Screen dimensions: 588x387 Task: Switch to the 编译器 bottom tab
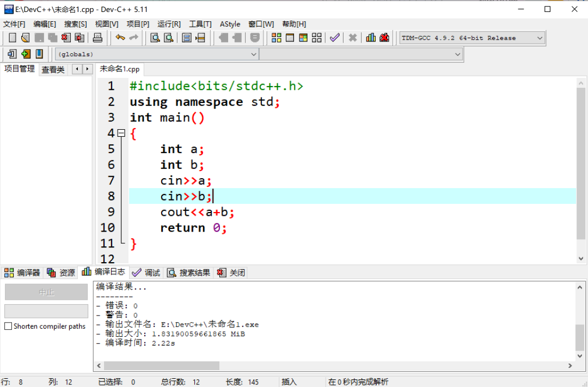coord(22,273)
